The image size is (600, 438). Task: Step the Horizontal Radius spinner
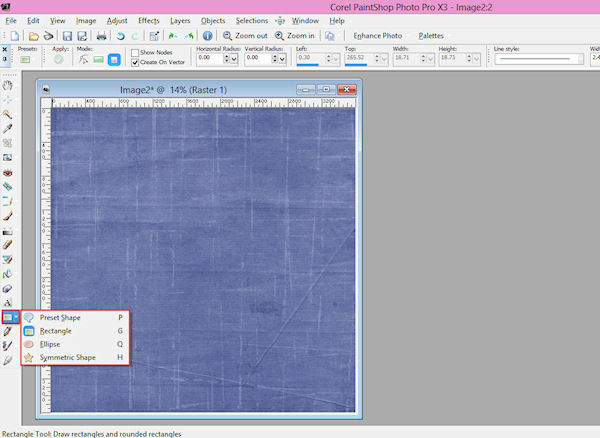[x=227, y=59]
